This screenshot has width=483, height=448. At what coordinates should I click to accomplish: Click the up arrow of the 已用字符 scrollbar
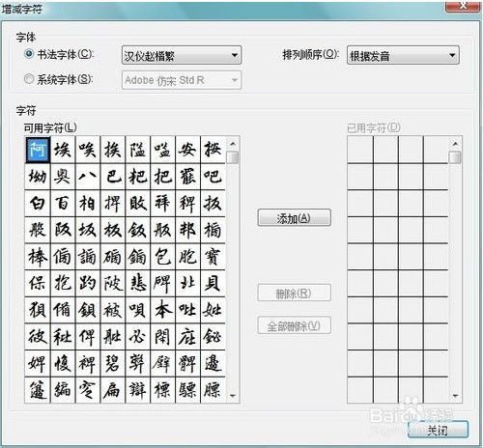coord(455,143)
